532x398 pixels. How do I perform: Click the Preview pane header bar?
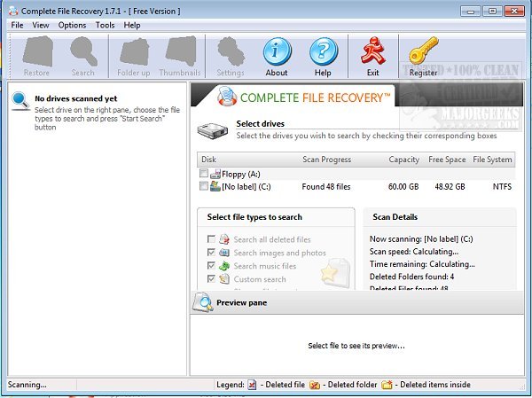point(357,302)
